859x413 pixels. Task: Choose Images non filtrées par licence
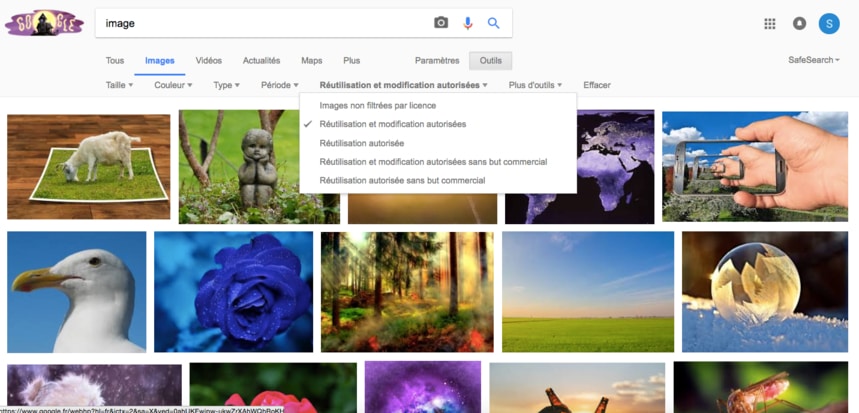[377, 105]
